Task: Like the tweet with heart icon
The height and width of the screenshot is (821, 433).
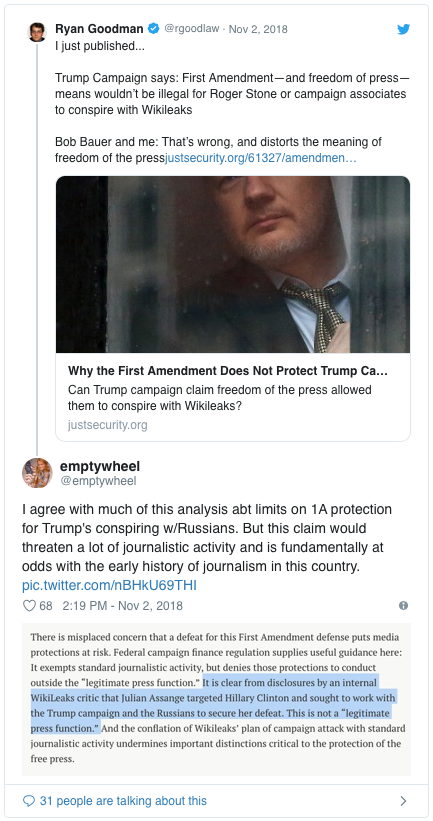Action: click(x=29, y=606)
